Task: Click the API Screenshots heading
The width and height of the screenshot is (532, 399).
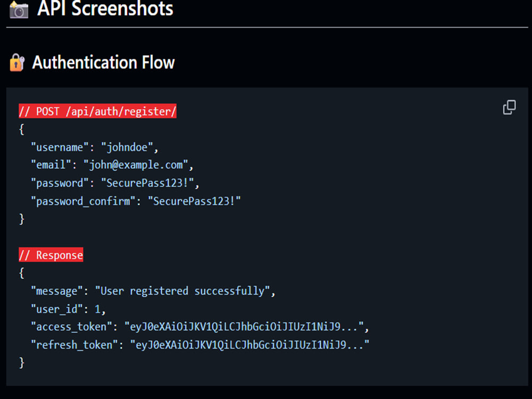Action: click(105, 8)
